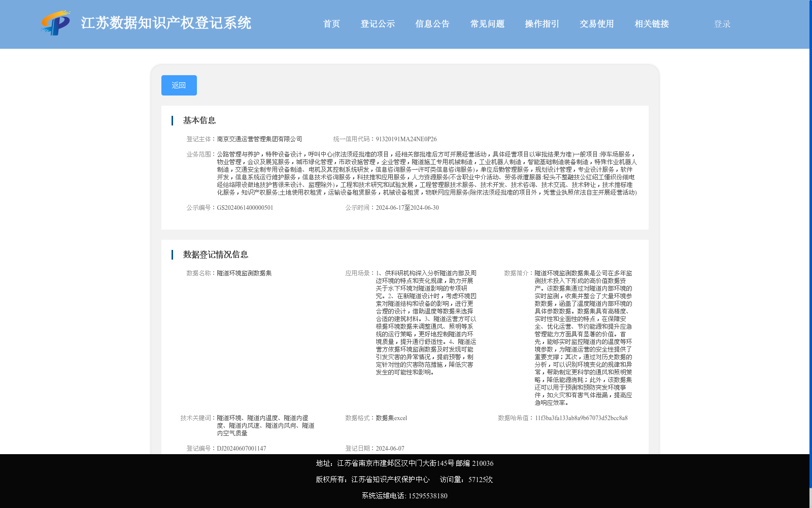Click data name 隧道环境监测数据集
812x508 pixels.
tap(244, 273)
